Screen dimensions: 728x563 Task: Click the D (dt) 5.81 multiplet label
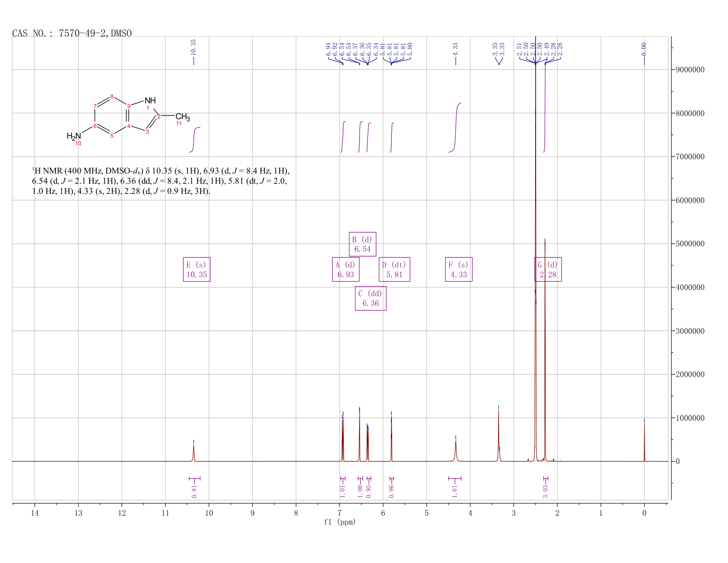394,269
